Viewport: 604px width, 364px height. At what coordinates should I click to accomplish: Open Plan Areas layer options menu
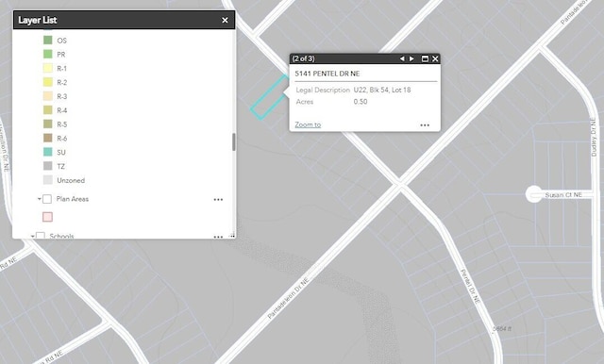[218, 199]
